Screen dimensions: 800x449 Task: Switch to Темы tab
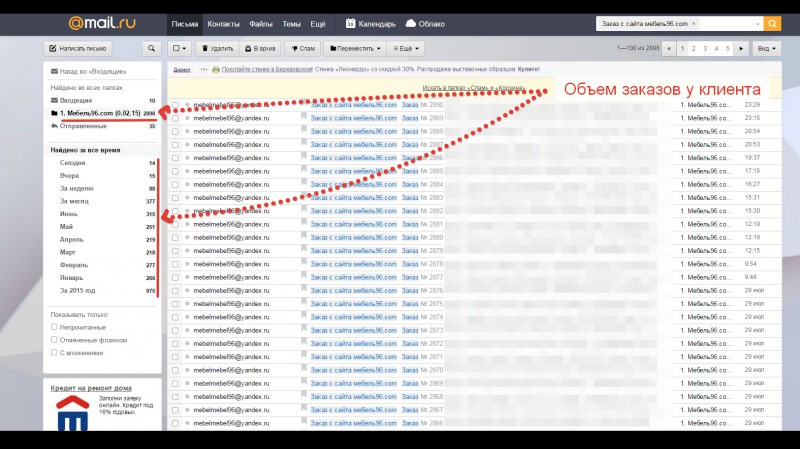point(291,23)
